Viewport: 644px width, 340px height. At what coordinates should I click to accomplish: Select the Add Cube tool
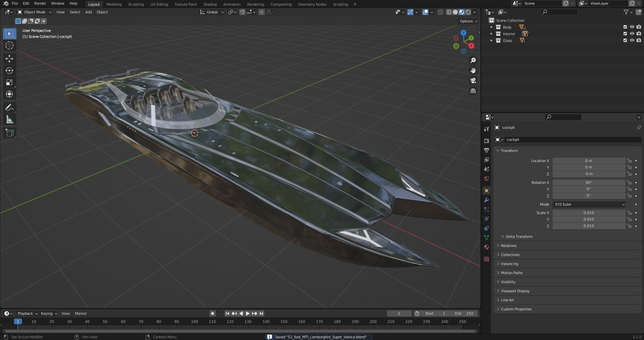(9, 133)
